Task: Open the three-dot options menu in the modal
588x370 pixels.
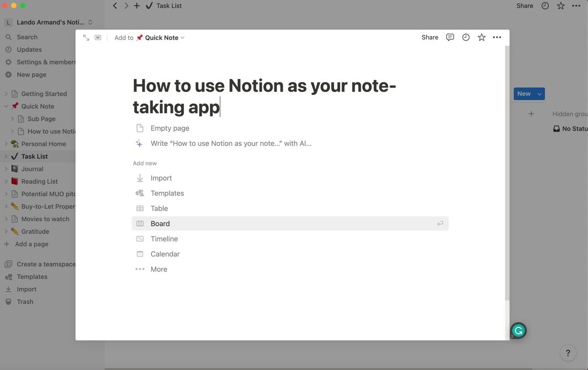Action: [497, 37]
